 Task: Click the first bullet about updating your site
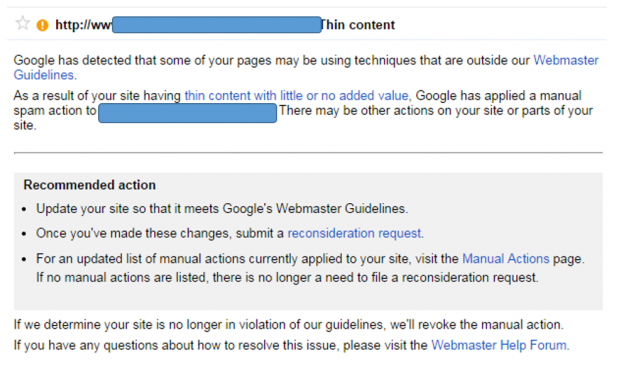click(x=222, y=209)
